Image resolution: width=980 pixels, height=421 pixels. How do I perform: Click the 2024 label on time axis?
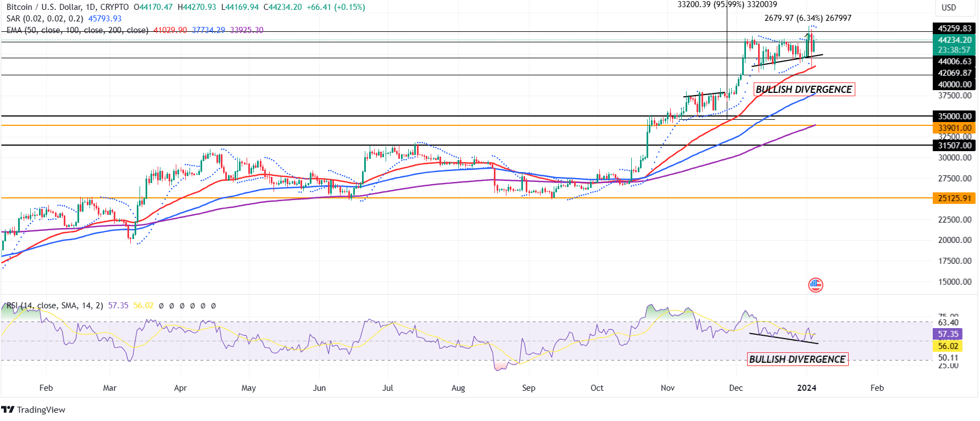806,388
